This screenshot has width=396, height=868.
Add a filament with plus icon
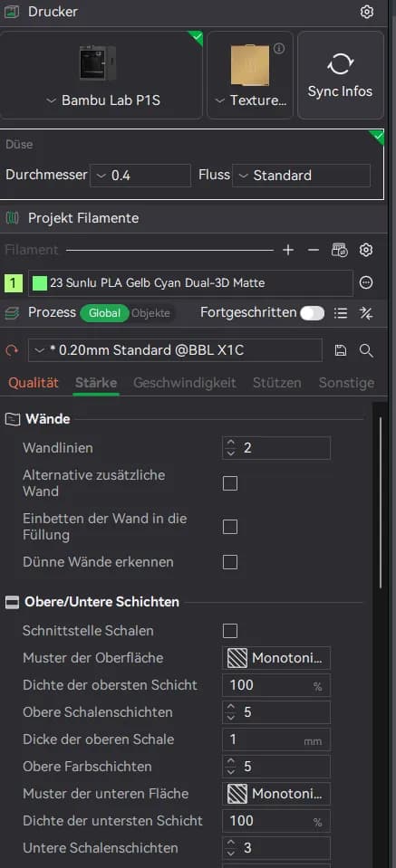point(288,250)
